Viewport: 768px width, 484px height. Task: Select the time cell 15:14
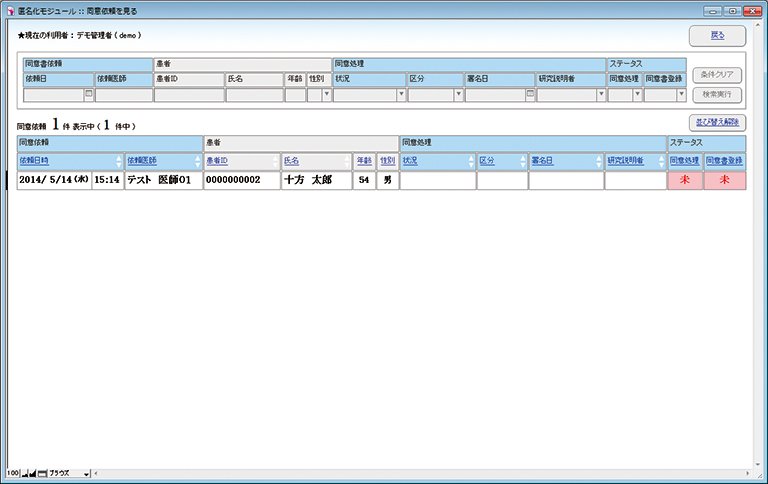tap(107, 180)
